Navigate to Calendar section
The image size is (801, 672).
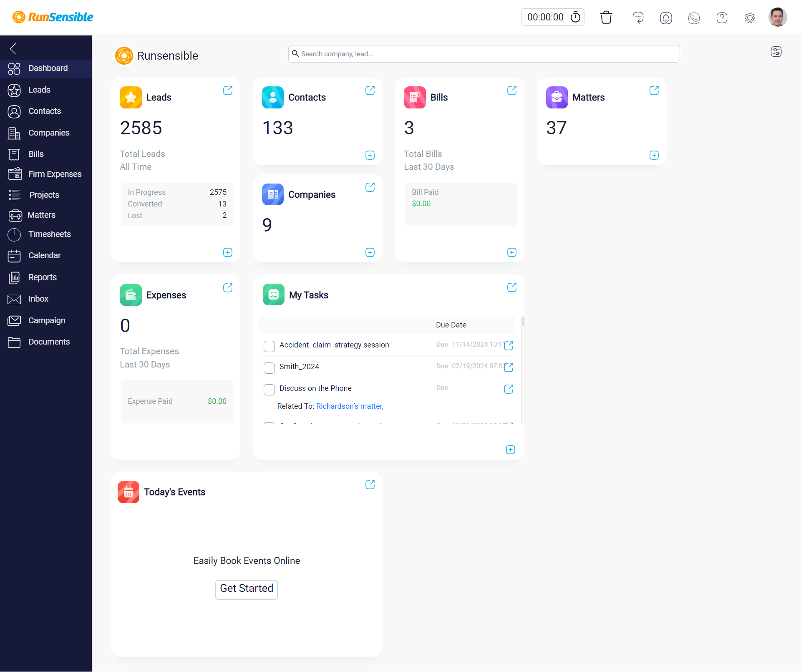point(45,255)
